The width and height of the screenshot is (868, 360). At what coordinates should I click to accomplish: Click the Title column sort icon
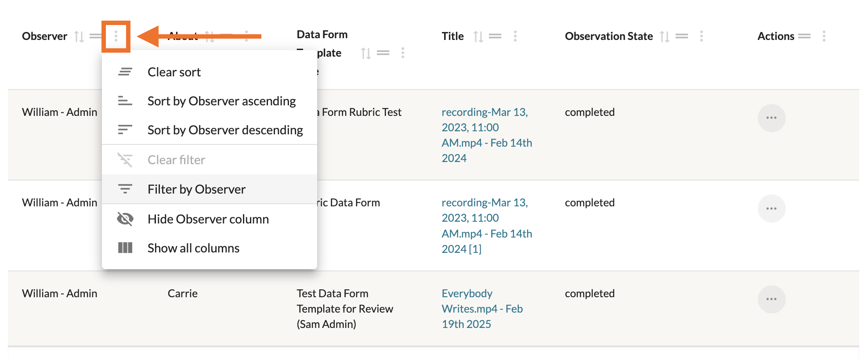pyautogui.click(x=478, y=36)
